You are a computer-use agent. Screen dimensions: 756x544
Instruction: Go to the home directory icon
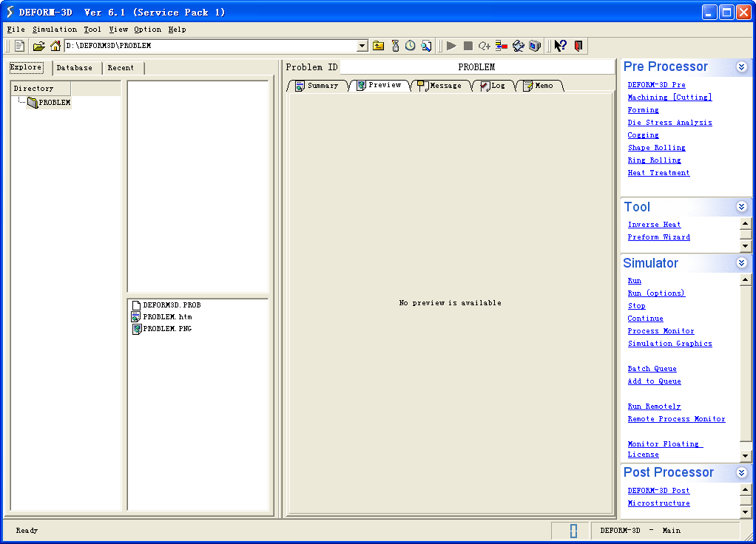pyautogui.click(x=55, y=46)
